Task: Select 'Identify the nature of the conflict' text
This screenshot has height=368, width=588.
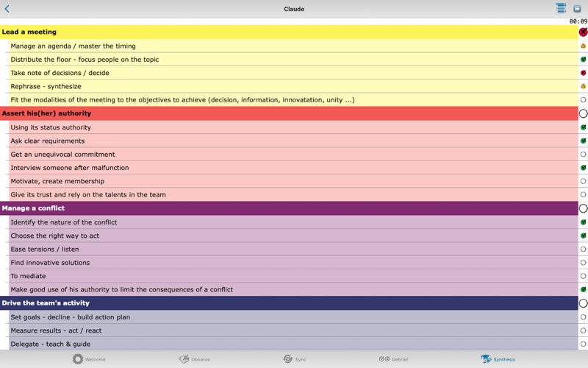Action: [x=64, y=222]
